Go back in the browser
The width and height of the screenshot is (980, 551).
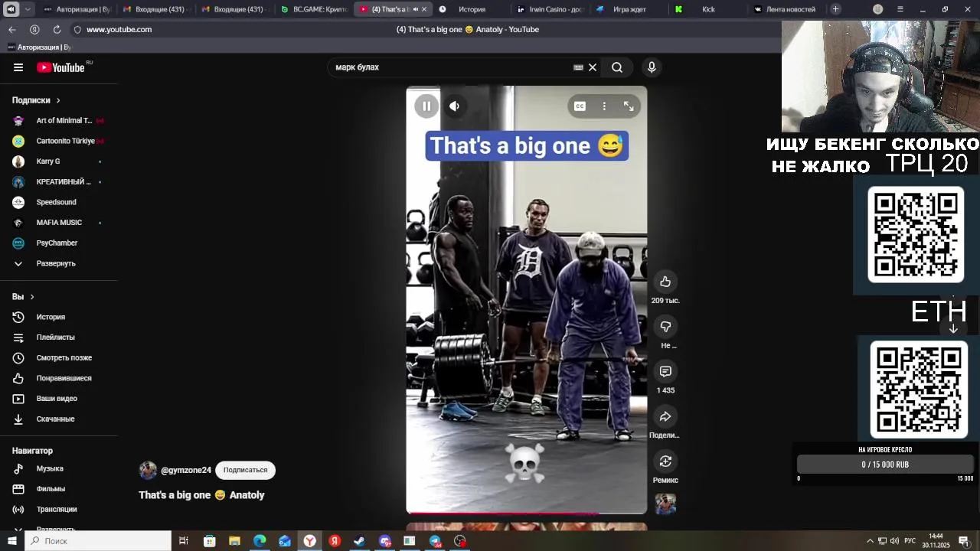12,29
